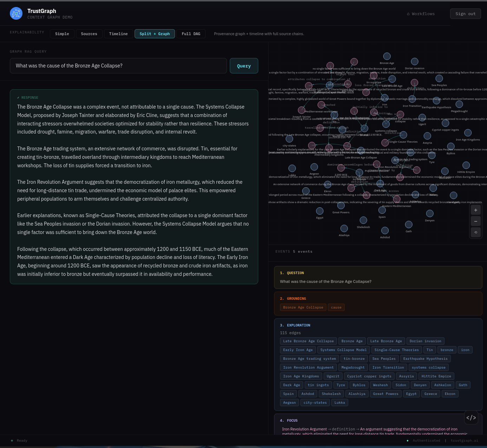Select the Bronze Age graph node
The height and width of the screenshot is (448, 487).
pyautogui.click(x=387, y=56)
